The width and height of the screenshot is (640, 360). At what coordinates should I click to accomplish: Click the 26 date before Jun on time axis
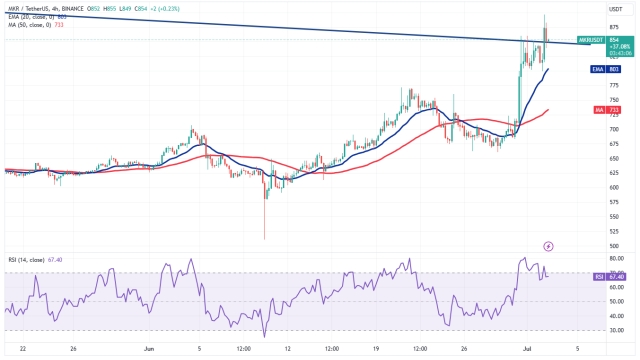coord(73,349)
